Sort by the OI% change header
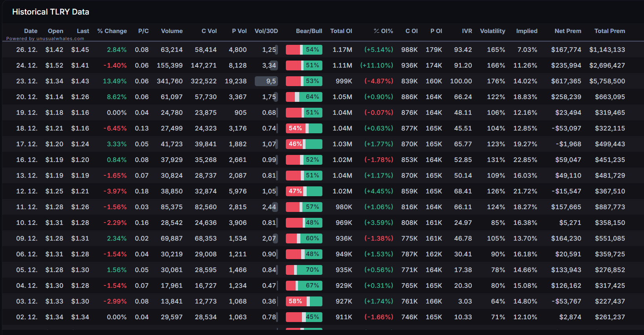644x335 pixels. [383, 31]
